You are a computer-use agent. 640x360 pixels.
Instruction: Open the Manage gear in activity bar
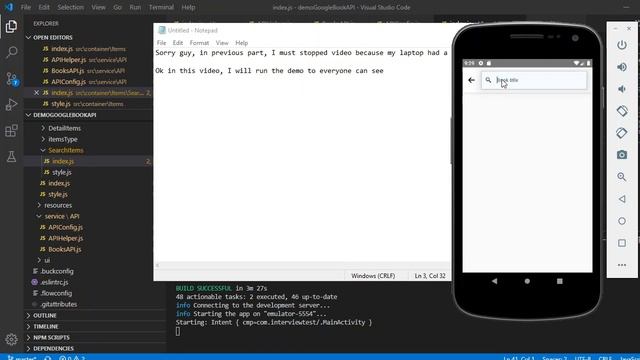[11, 339]
